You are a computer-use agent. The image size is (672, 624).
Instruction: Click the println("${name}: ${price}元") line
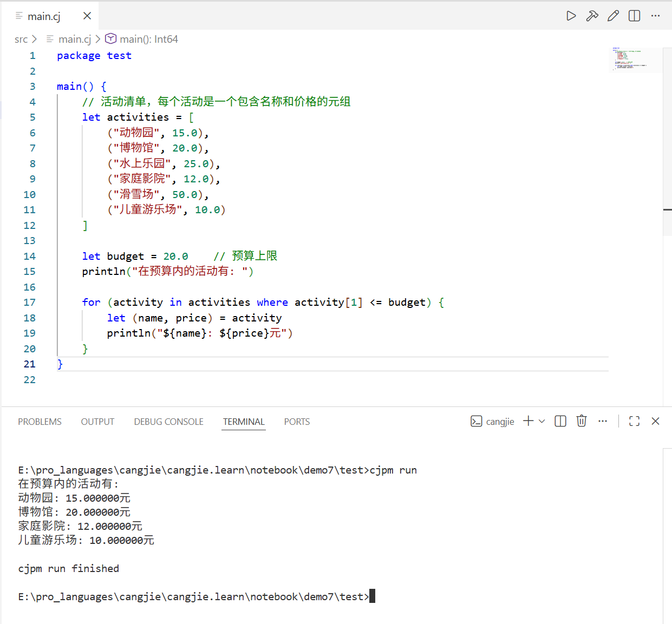[200, 333]
